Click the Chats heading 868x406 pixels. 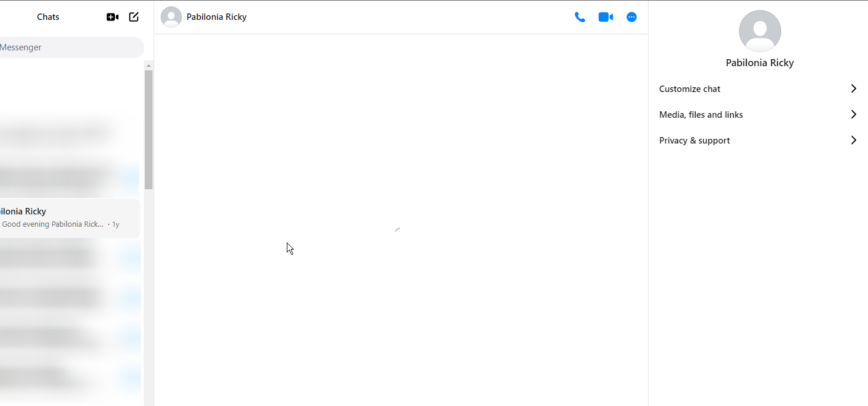click(x=48, y=16)
